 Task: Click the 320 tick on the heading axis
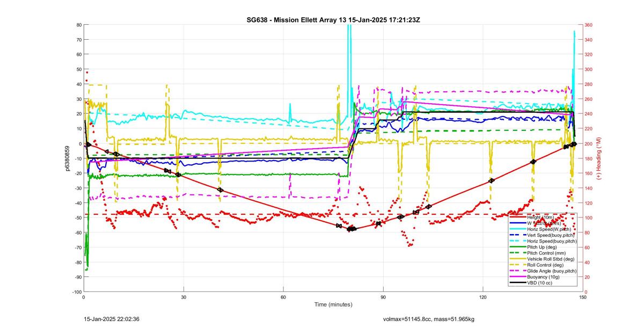(x=590, y=54)
